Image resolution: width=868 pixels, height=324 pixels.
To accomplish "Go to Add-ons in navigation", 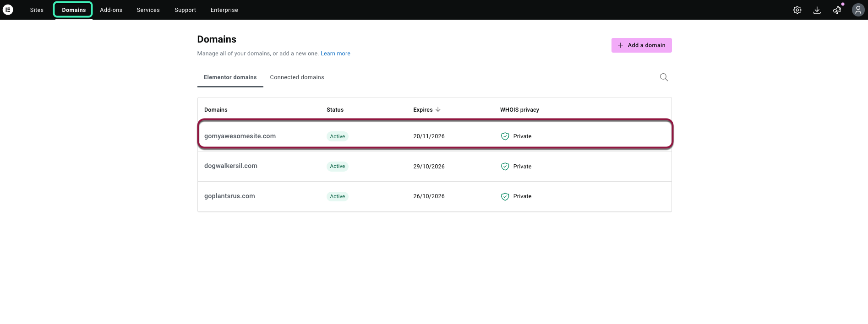I will [111, 10].
